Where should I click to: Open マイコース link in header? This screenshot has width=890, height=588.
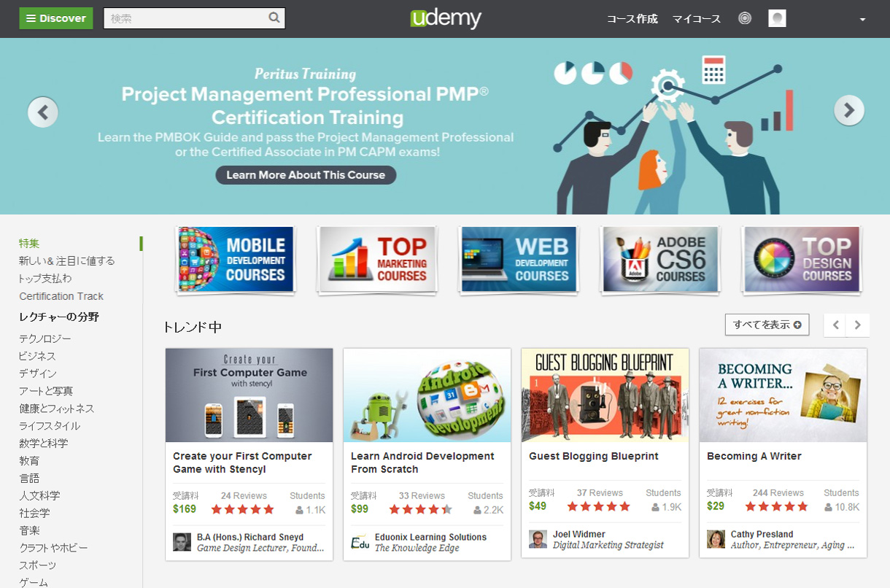[x=697, y=19]
